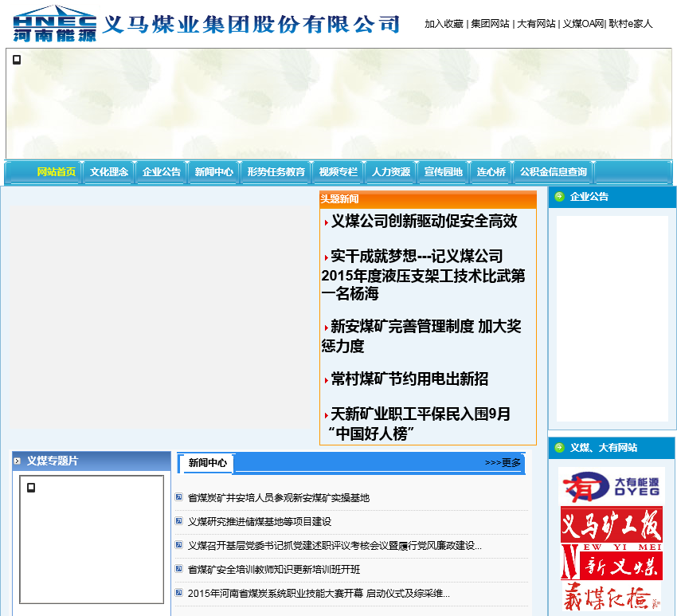This screenshot has height=616, width=677.
Task: Click the 义煤专题片 section title
Action: point(53,461)
